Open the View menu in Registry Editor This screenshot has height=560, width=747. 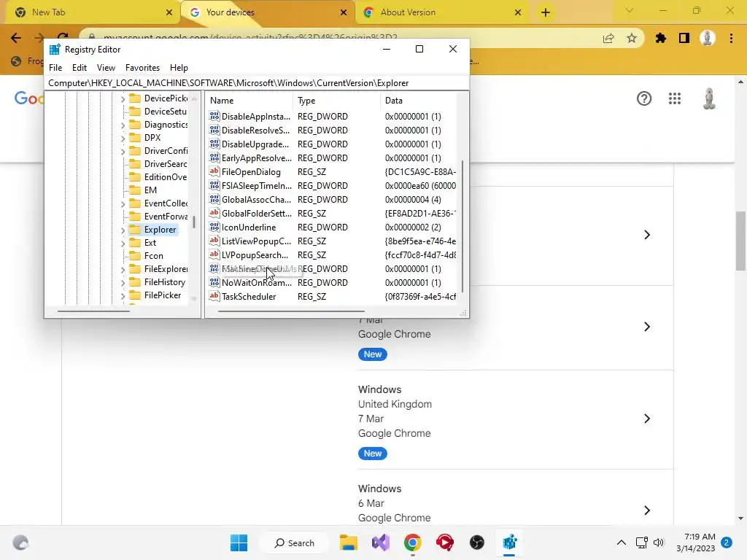pos(106,68)
